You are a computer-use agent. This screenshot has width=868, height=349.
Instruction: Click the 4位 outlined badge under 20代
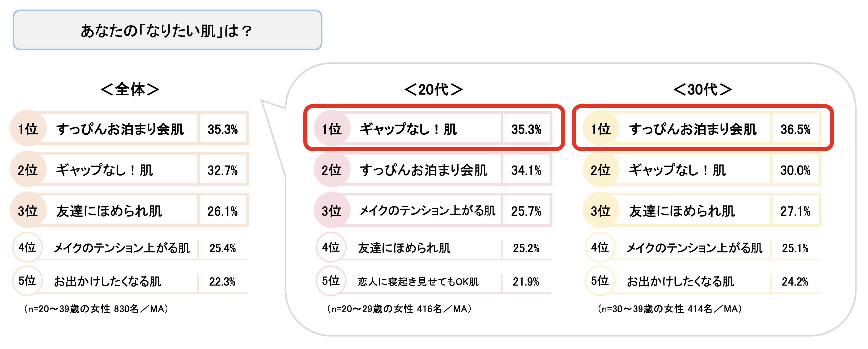[331, 247]
